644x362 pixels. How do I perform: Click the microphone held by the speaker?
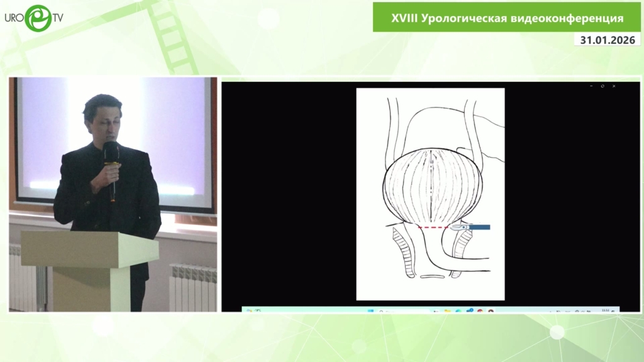coord(111,153)
